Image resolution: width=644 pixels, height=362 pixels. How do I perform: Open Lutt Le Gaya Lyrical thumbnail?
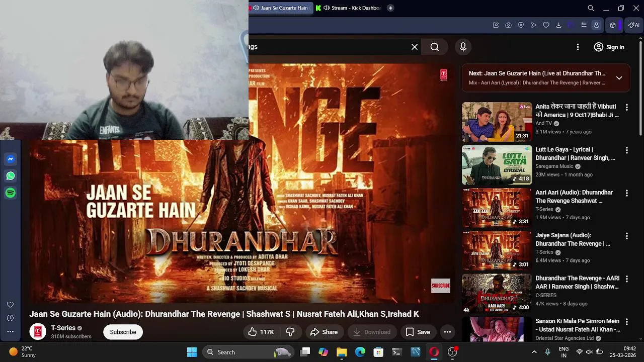click(497, 165)
